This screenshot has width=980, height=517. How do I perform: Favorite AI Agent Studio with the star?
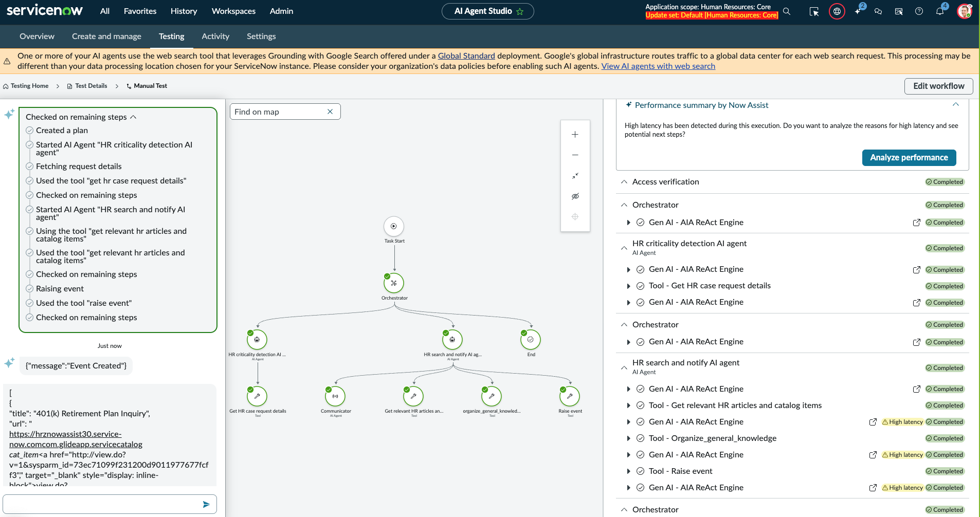pyautogui.click(x=520, y=11)
